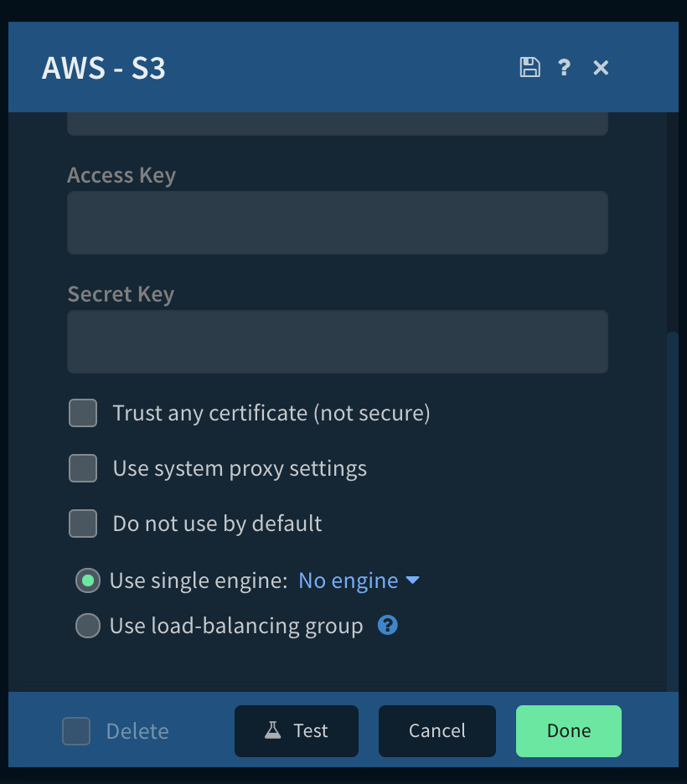Select Use single engine radio button
Viewport: 687px width, 784px height.
coord(88,580)
